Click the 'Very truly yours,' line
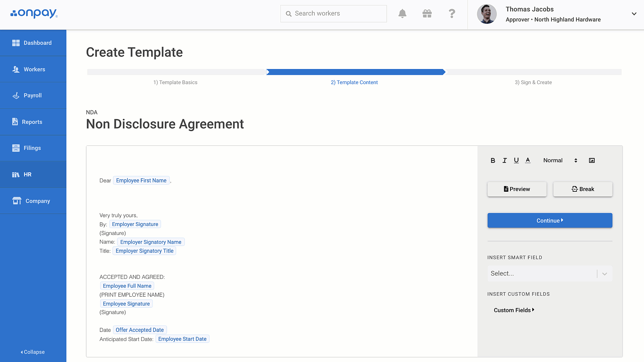This screenshot has height=362, width=644. tap(118, 216)
